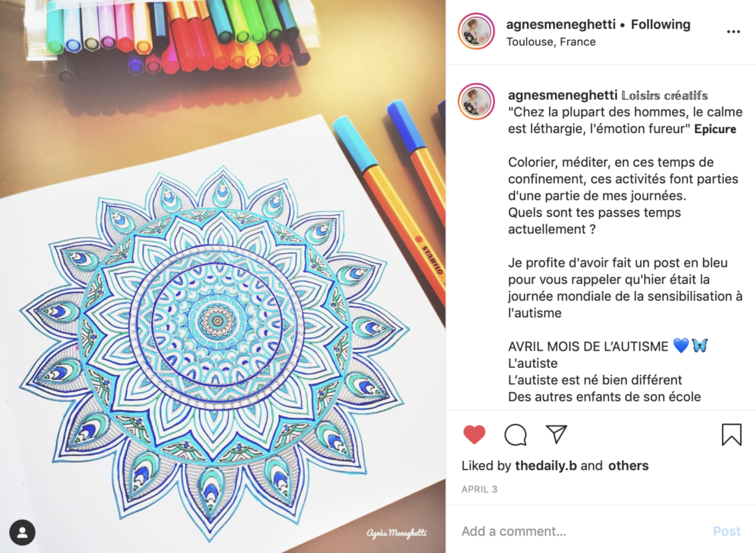Open the agnesmeneghetti profile from the header
The height and width of the screenshot is (553, 756).
point(561,24)
